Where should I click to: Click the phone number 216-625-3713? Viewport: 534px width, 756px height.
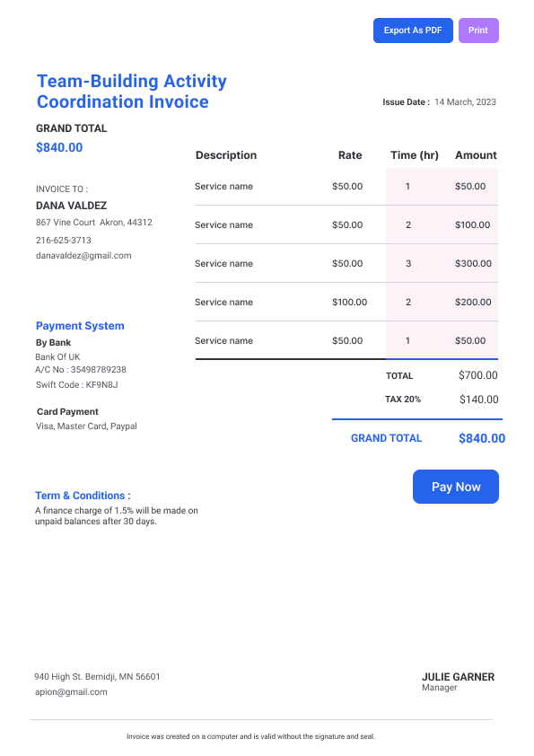pyautogui.click(x=63, y=240)
